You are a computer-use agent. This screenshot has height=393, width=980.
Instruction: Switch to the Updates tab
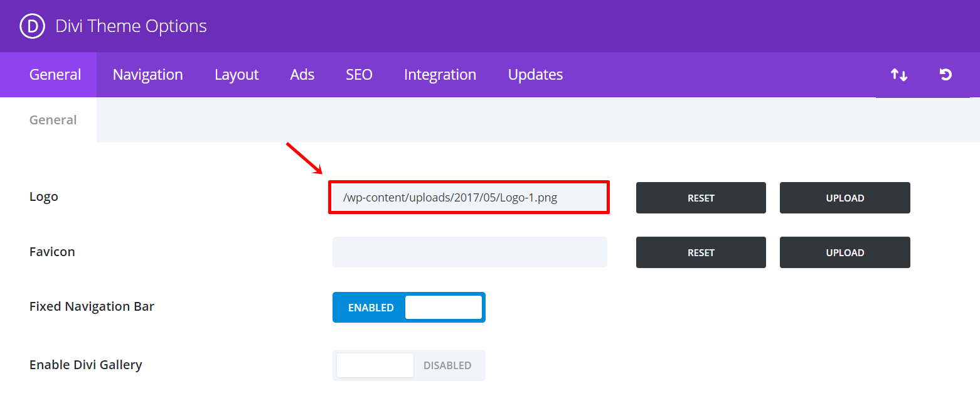coord(535,75)
